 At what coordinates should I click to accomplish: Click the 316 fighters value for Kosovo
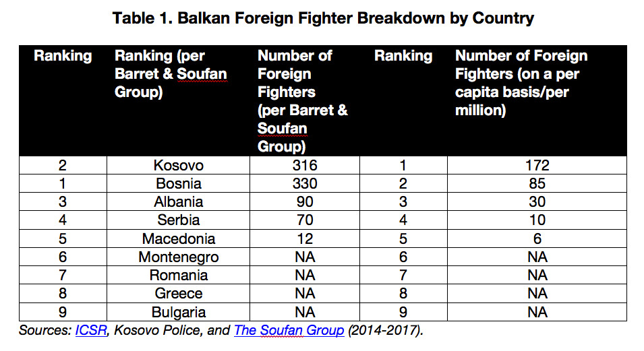click(x=305, y=165)
